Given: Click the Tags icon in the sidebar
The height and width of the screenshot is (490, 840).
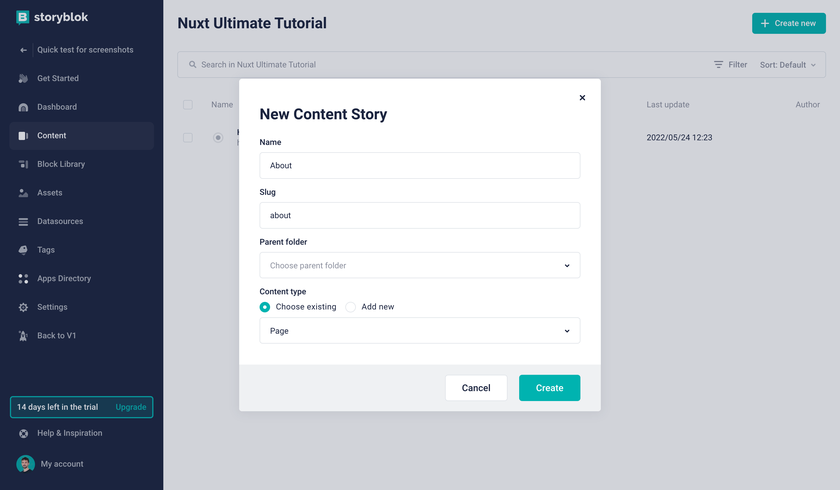Looking at the screenshot, I should [23, 250].
